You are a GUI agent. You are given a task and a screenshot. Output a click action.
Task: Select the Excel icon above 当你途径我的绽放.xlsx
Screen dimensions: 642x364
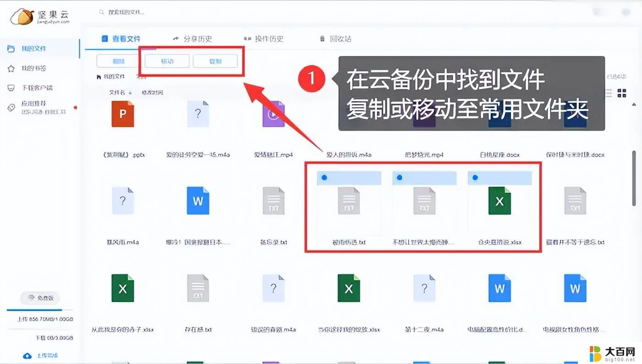pos(349,288)
